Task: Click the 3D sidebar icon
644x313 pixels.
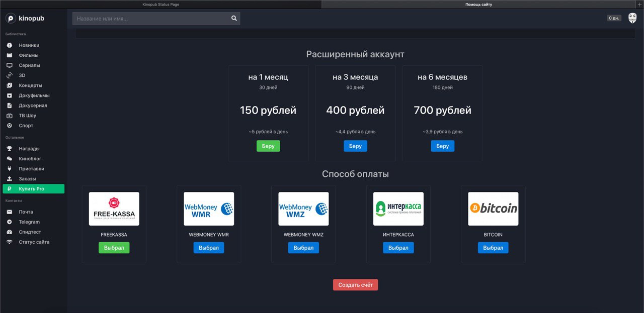Action: [9, 75]
